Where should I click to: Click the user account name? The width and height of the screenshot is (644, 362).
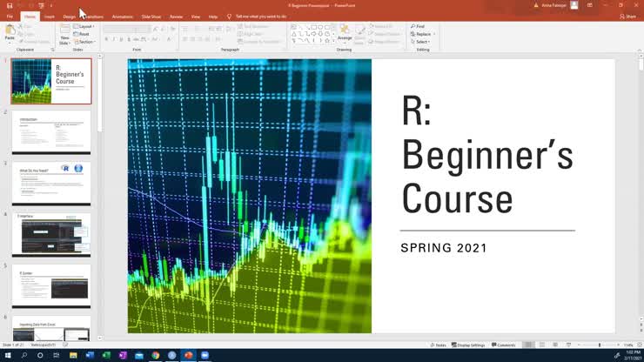[x=553, y=5]
